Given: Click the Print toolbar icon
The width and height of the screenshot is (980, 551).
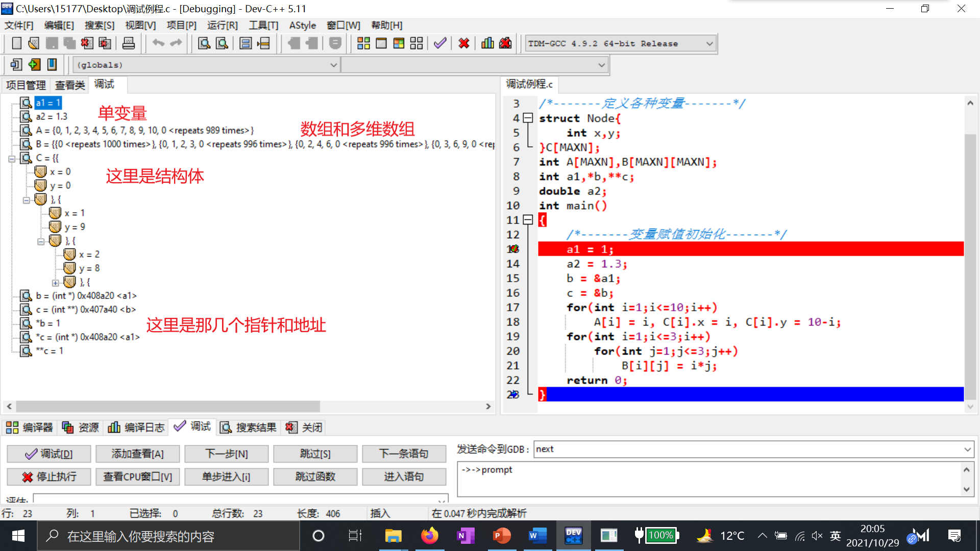Looking at the screenshot, I should tap(129, 43).
